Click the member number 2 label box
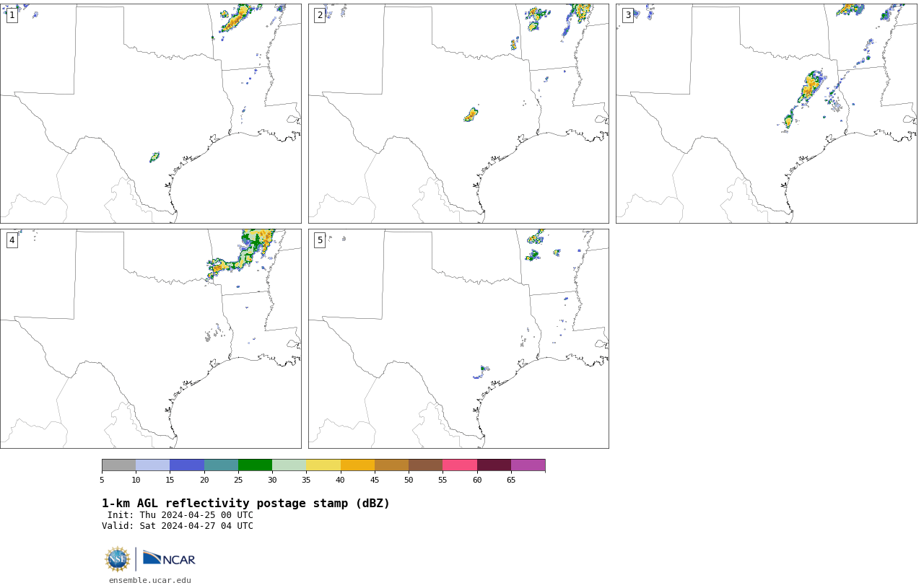The height and width of the screenshot is (588, 924). click(x=320, y=15)
